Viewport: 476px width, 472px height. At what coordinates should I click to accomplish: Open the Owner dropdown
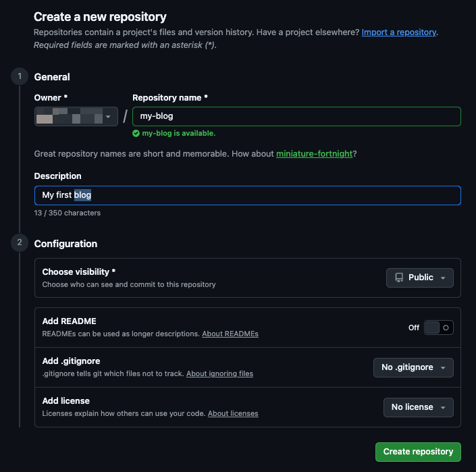click(76, 117)
